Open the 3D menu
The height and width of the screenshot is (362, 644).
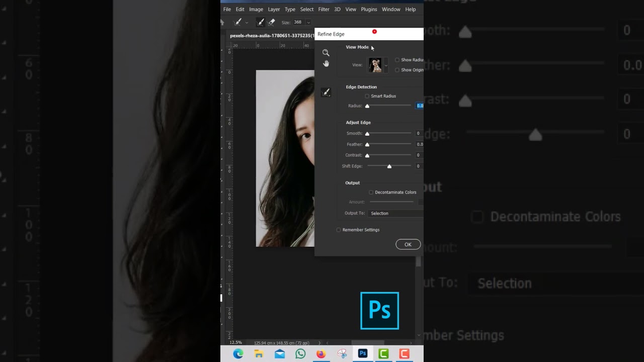click(x=338, y=9)
